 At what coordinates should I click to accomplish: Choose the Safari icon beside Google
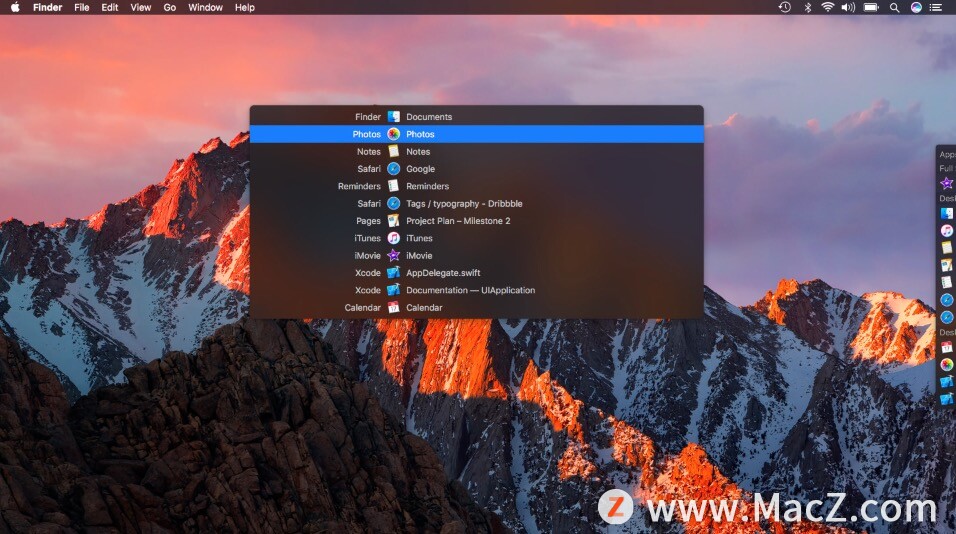point(394,169)
